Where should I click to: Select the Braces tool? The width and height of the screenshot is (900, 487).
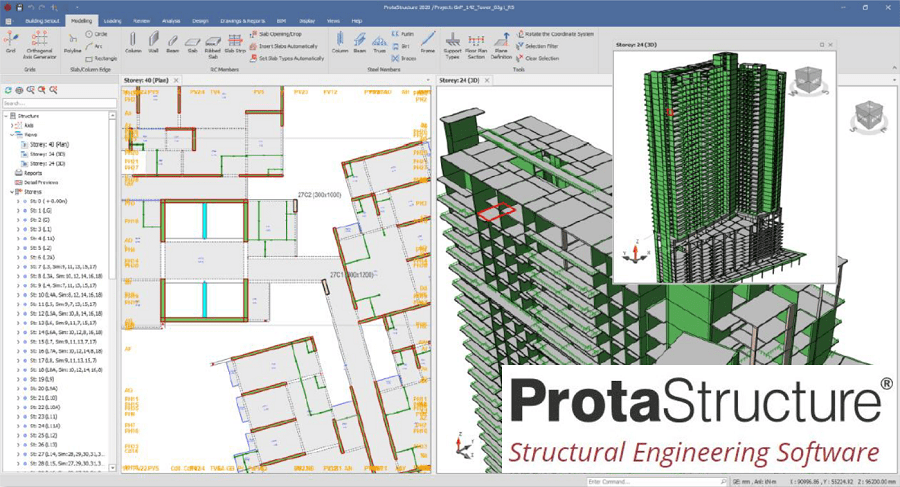tap(404, 58)
